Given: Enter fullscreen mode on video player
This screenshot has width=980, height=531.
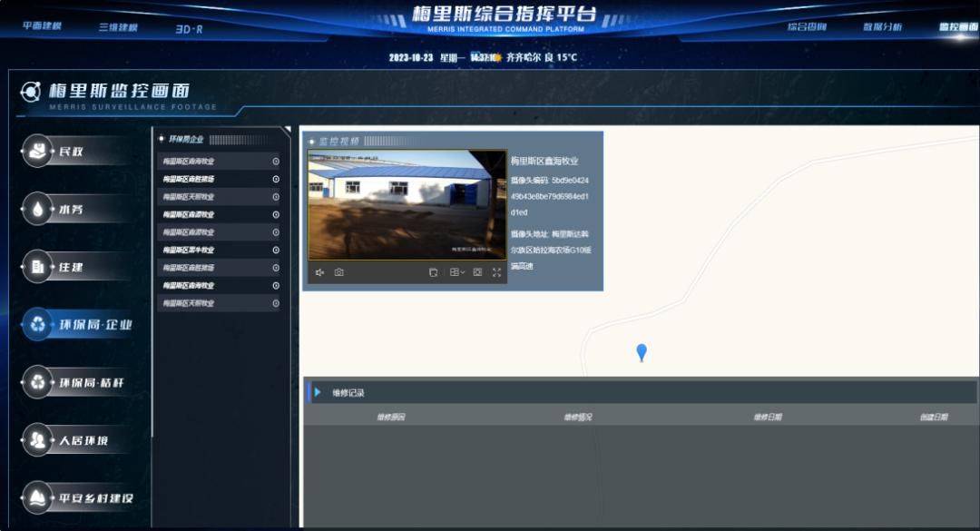Looking at the screenshot, I should (496, 272).
